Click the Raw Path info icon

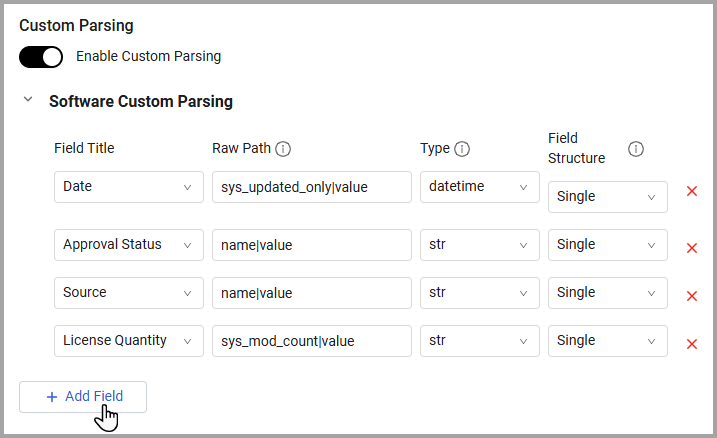pos(283,149)
